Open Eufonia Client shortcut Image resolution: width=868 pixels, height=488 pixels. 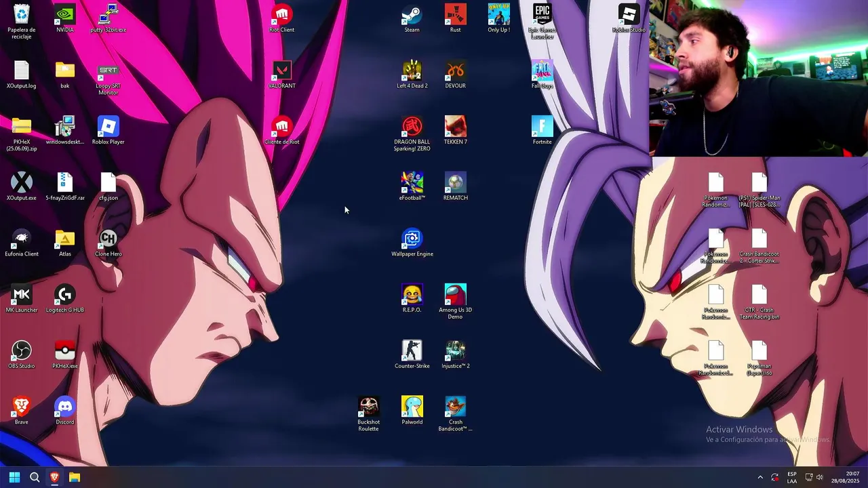click(x=22, y=243)
